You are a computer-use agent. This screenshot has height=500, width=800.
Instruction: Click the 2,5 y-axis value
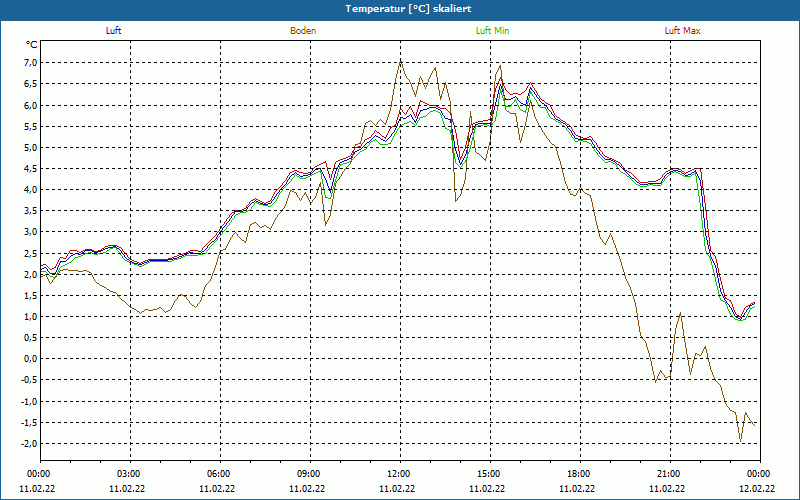[31, 254]
